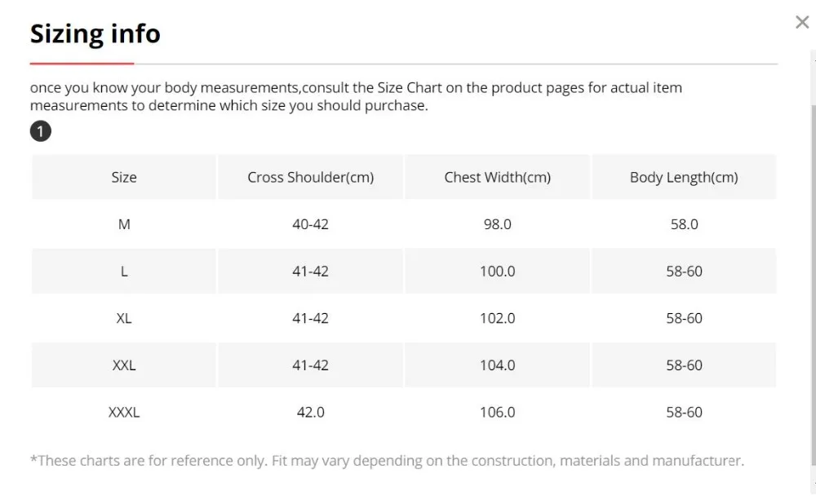The image size is (816, 504).
Task: Click the 42.0 cross shoulder value
Action: (311, 413)
